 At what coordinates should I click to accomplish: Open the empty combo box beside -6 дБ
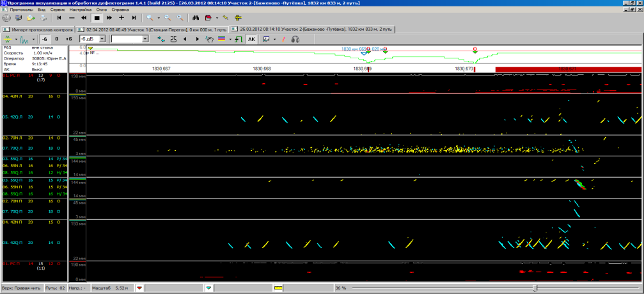coord(145,39)
